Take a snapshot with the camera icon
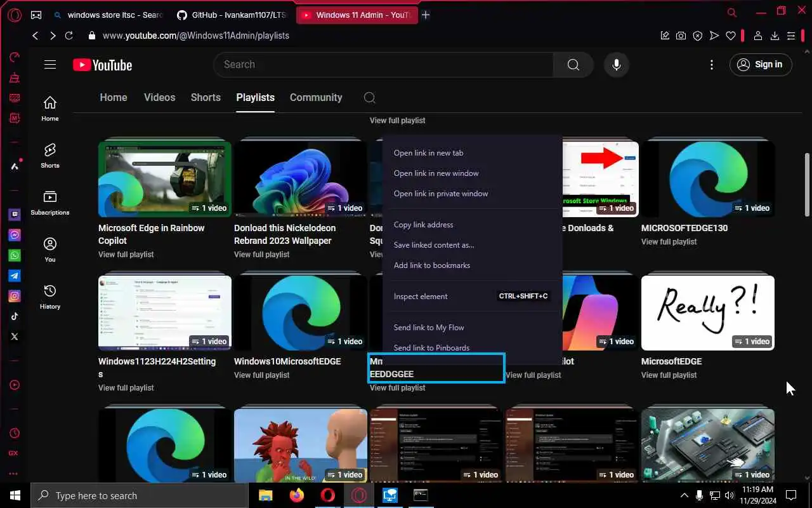Image resolution: width=812 pixels, height=508 pixels. (681, 36)
